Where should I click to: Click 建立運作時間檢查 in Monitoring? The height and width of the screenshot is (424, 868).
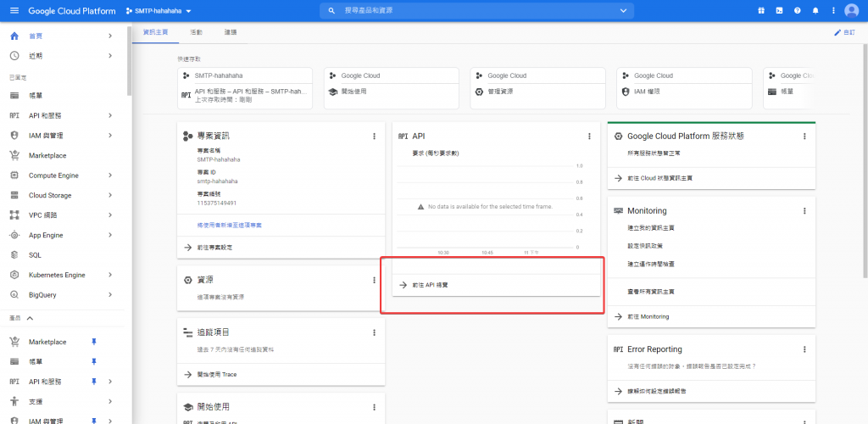coord(651,264)
